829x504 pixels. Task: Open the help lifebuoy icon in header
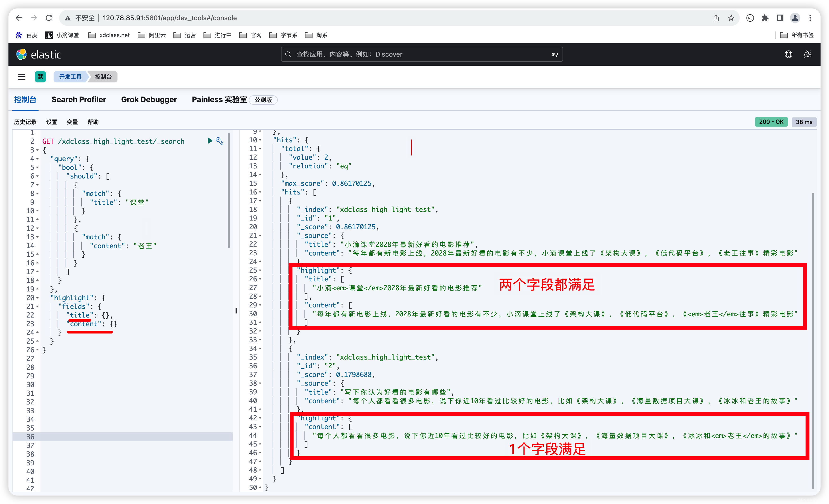pos(788,54)
